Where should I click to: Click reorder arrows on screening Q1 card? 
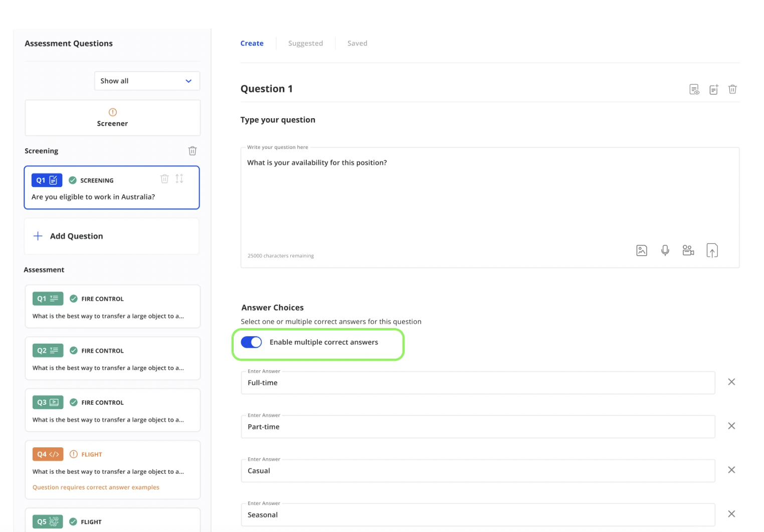pos(179,179)
